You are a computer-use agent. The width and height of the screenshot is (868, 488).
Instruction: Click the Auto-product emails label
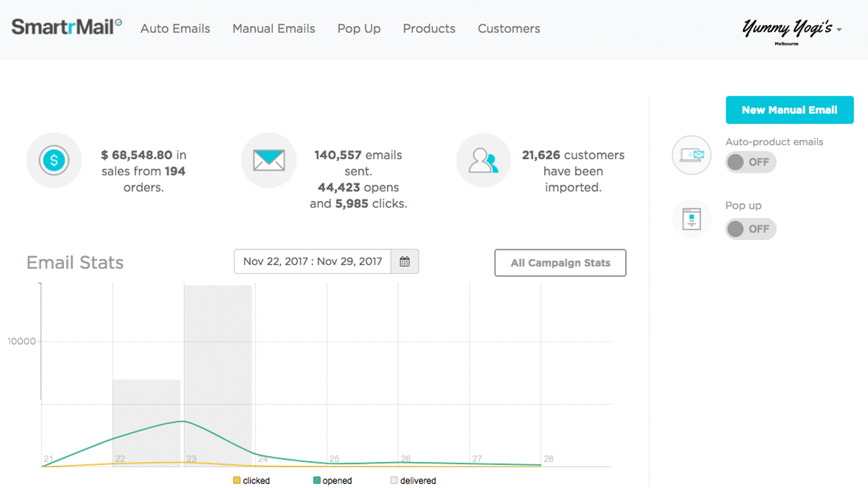(x=774, y=142)
